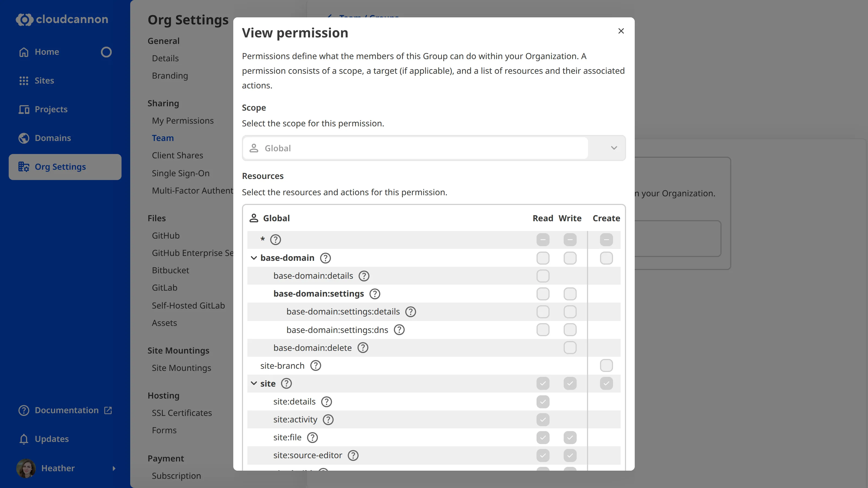868x488 pixels.
Task: Toggle base-domain Create checkbox
Action: pyautogui.click(x=606, y=258)
